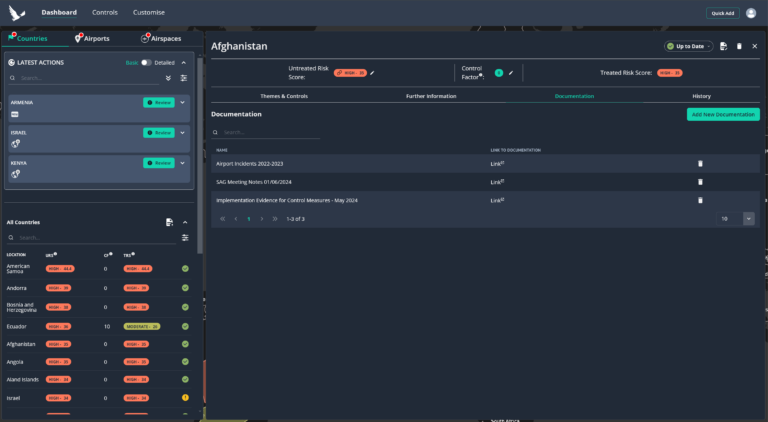
Task: Open the History tab
Action: click(x=701, y=96)
